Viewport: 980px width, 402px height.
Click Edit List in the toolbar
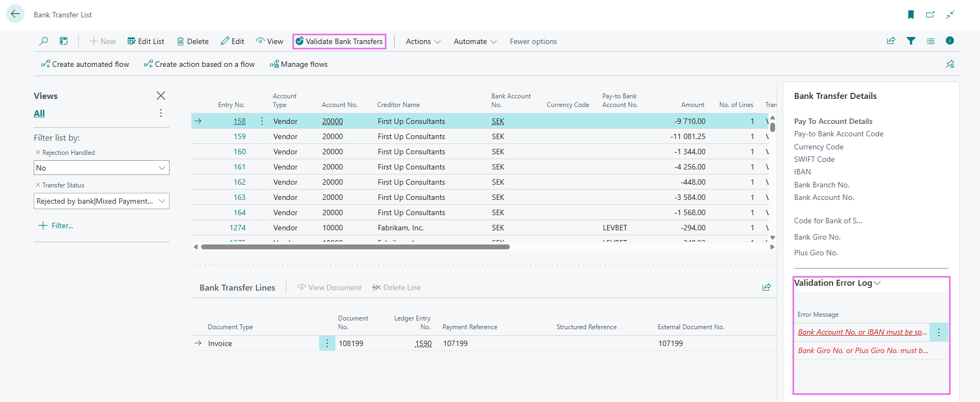coord(146,41)
